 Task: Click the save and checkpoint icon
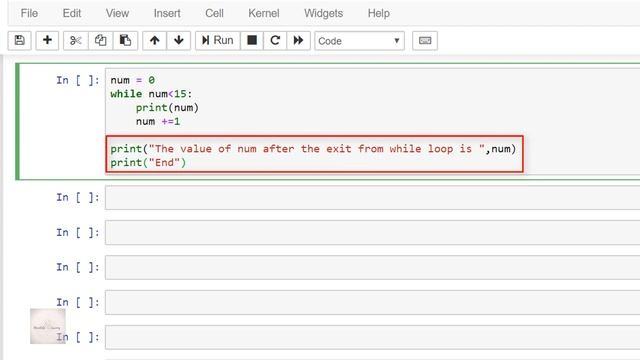pyautogui.click(x=20, y=40)
